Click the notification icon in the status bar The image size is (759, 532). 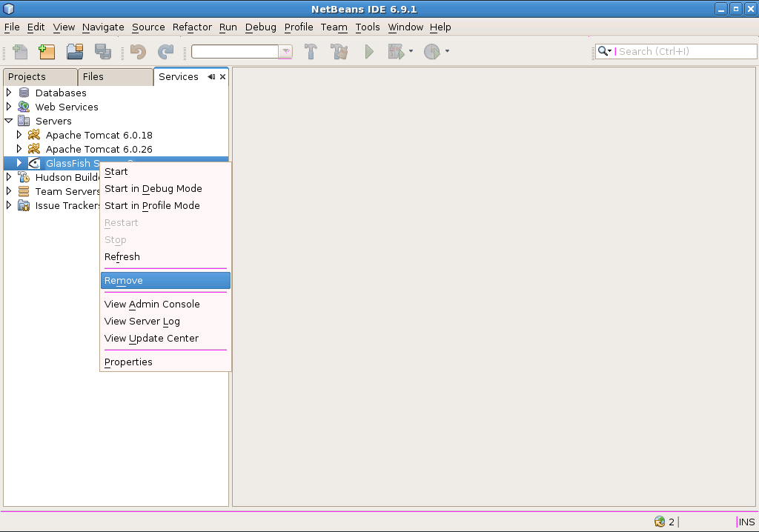660,522
